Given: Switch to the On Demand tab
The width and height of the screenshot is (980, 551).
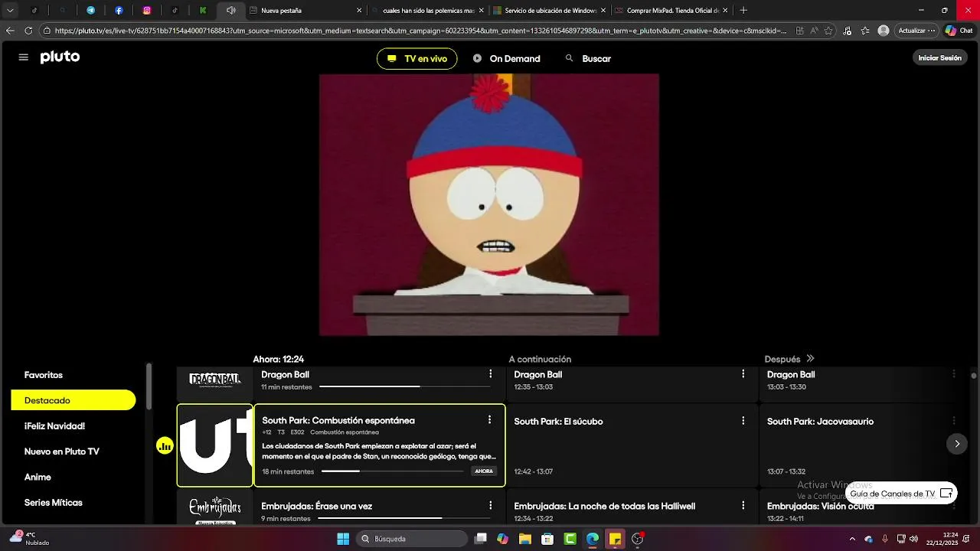Looking at the screenshot, I should (x=506, y=59).
